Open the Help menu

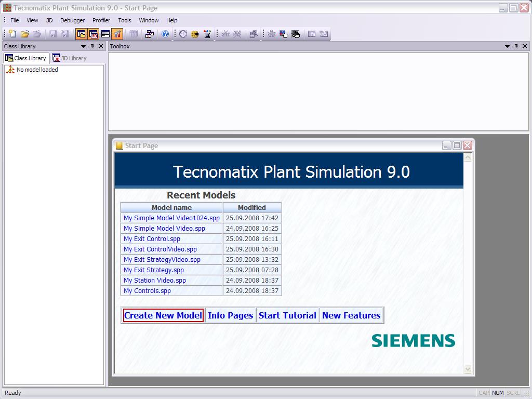[x=171, y=20]
